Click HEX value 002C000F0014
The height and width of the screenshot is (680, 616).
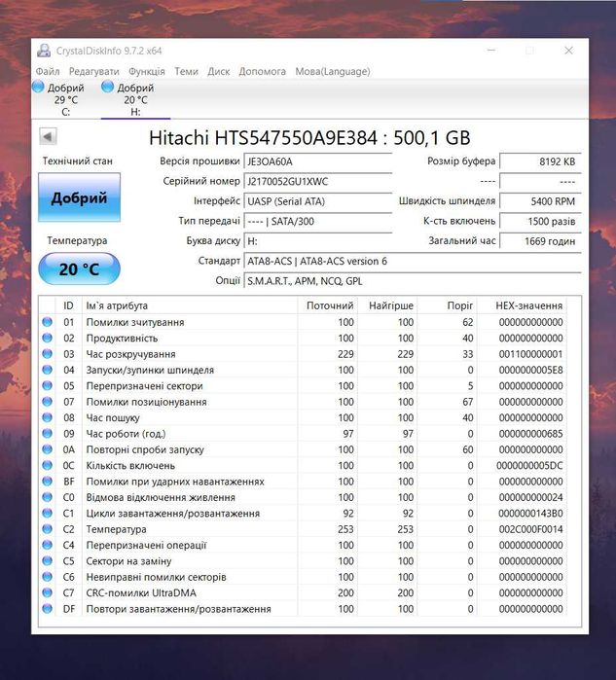point(530,529)
